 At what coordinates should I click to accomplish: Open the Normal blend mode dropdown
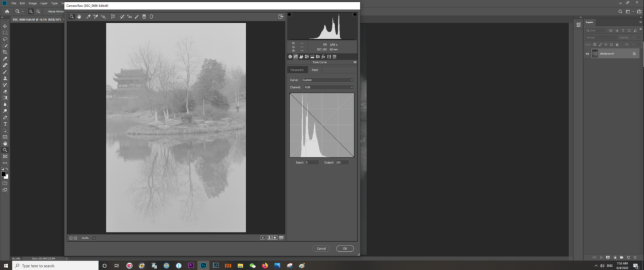pyautogui.click(x=601, y=37)
